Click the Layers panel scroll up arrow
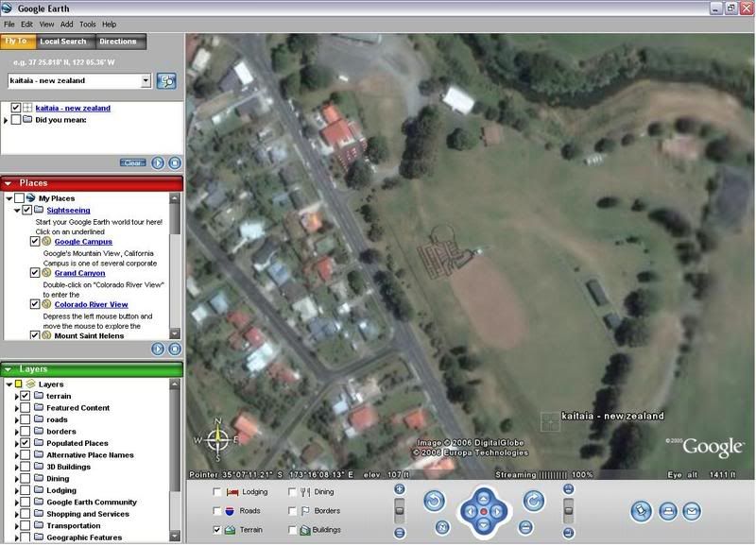The width and height of the screenshot is (756, 546). [x=175, y=384]
